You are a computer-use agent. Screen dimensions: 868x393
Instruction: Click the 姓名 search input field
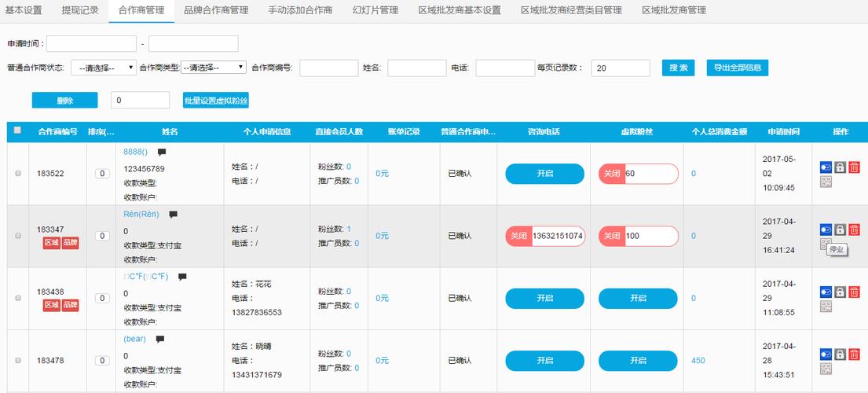(x=417, y=68)
